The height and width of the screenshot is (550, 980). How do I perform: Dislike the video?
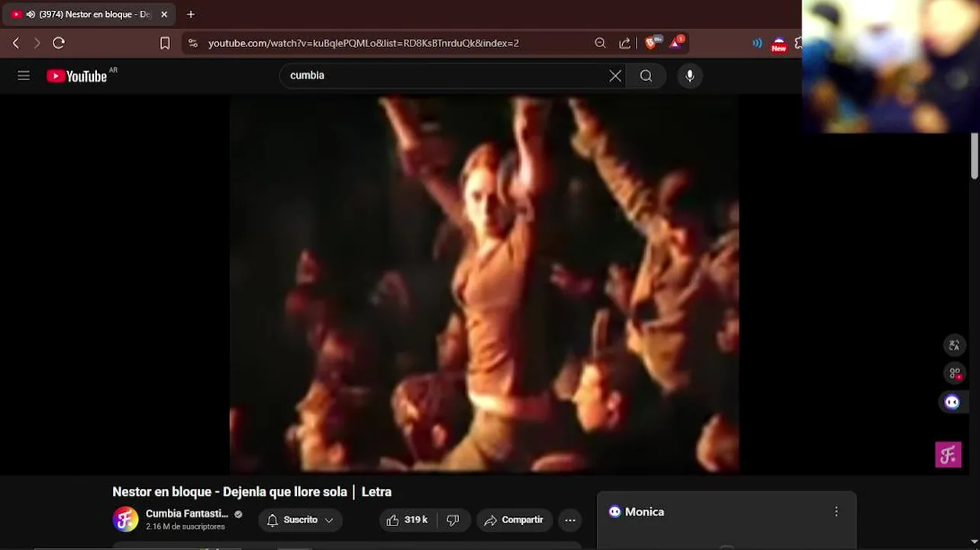pyautogui.click(x=453, y=520)
